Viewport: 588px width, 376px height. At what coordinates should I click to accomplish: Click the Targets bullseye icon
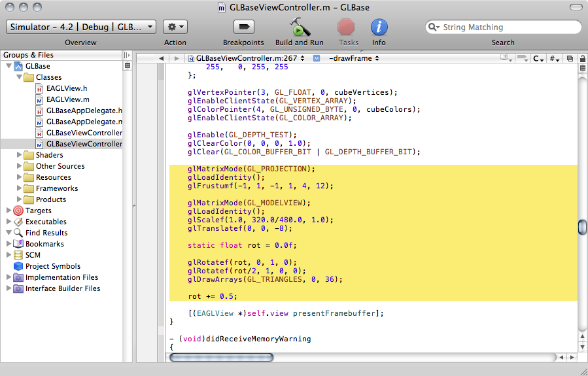pos(18,211)
